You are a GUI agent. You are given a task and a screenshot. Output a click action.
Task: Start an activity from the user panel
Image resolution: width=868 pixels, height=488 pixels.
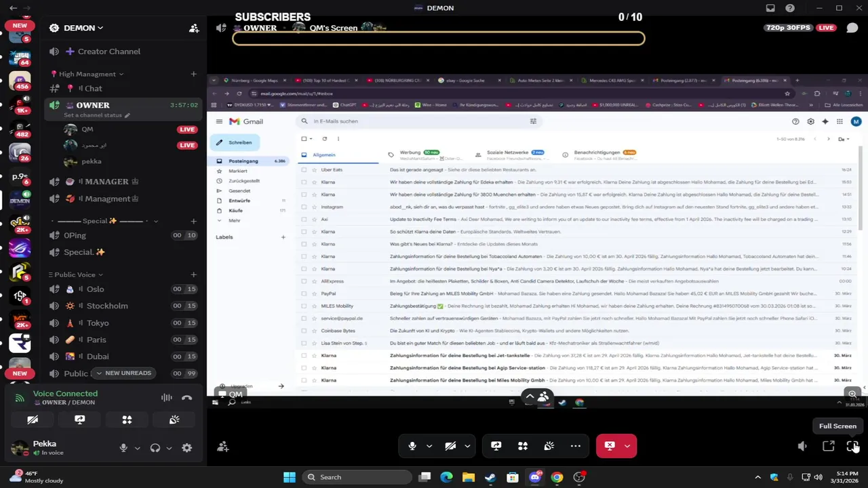coord(127,420)
